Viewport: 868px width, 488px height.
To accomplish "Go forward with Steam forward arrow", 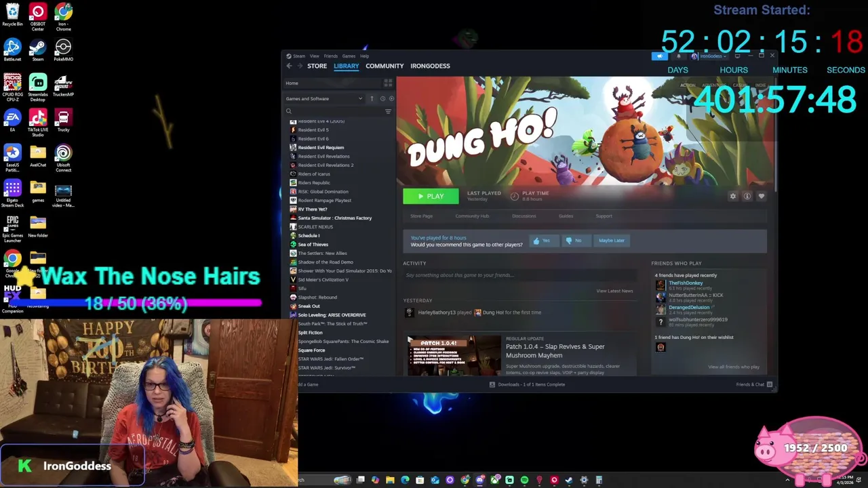I will pyautogui.click(x=299, y=66).
